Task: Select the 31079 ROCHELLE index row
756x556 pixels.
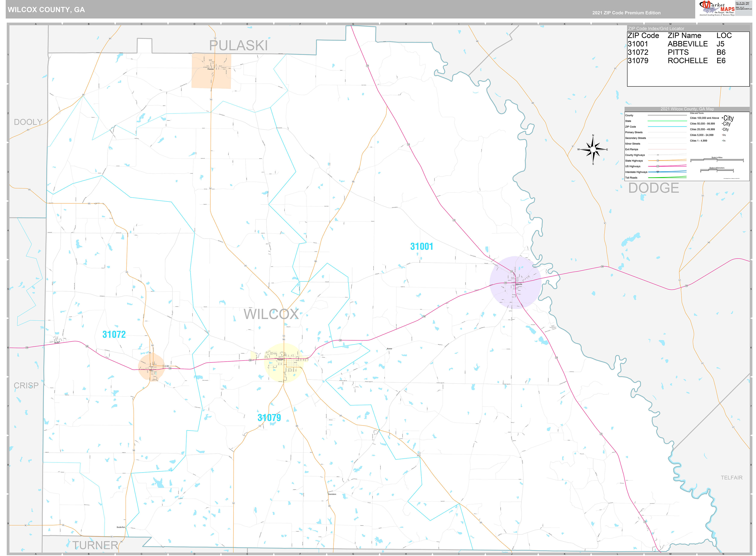Action: point(677,61)
